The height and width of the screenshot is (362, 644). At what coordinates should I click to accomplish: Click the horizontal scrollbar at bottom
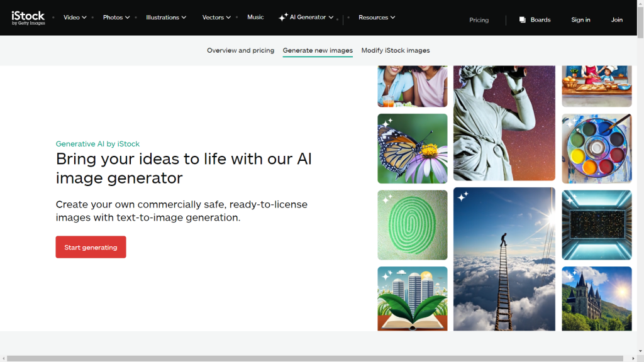pyautogui.click(x=314, y=358)
